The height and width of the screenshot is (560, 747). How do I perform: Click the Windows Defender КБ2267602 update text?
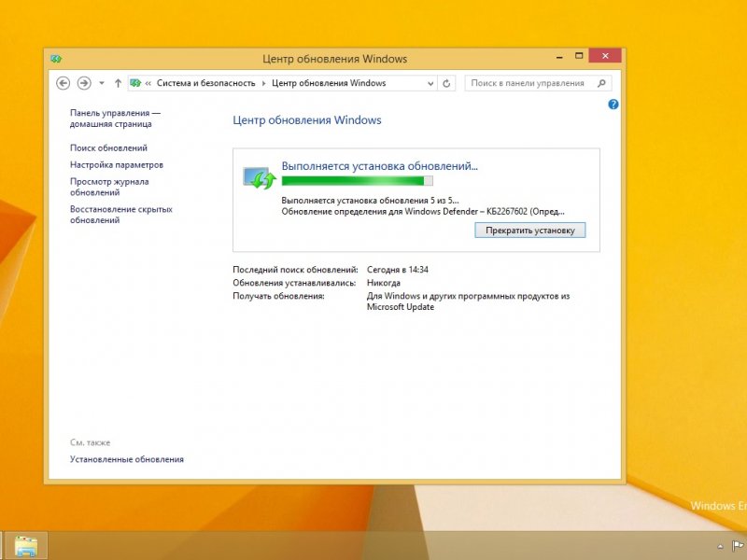click(423, 212)
